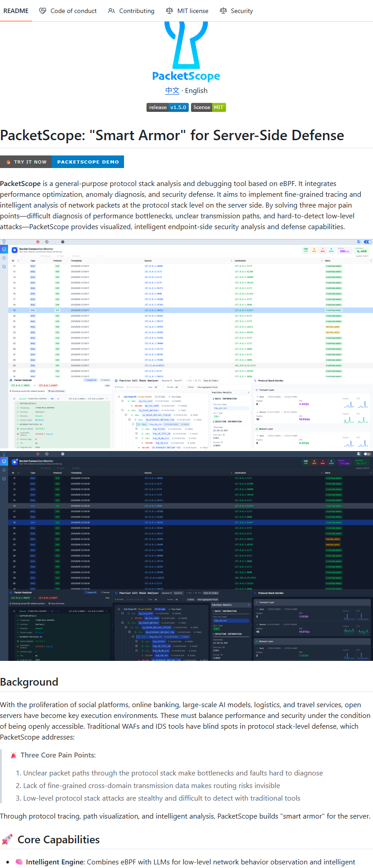Click the help circle icon in dark screenshot toolbar
Image resolution: width=373 pixels, height=868 pixels.
[62, 454]
